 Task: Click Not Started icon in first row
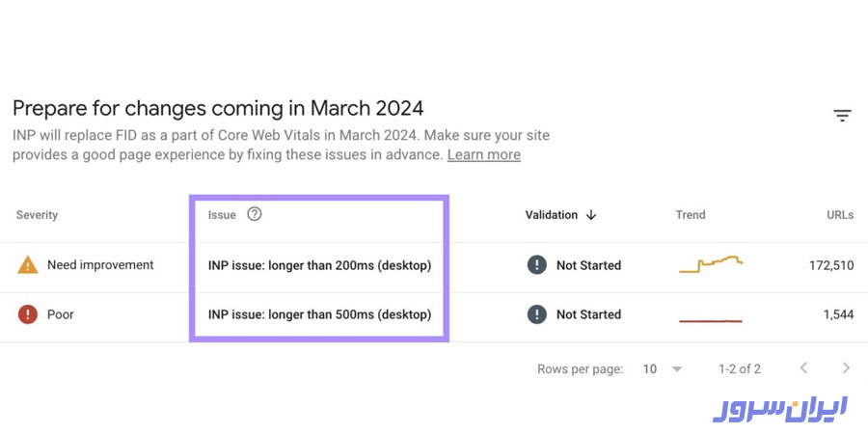click(x=536, y=264)
